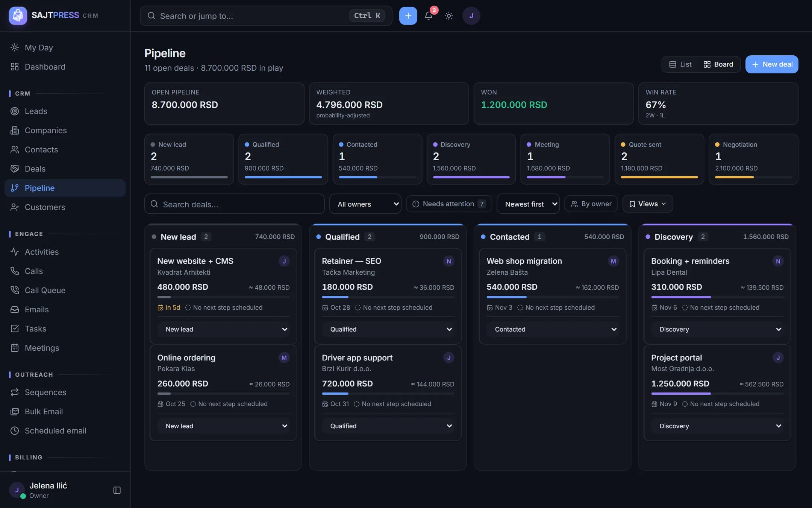
Task: Click the Search or jump to field
Action: tap(266, 16)
